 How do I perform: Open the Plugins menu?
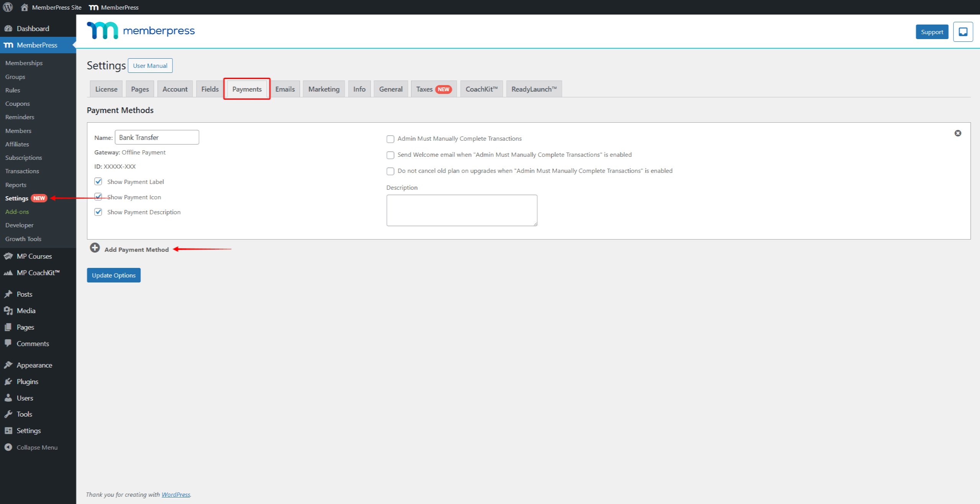[27, 381]
